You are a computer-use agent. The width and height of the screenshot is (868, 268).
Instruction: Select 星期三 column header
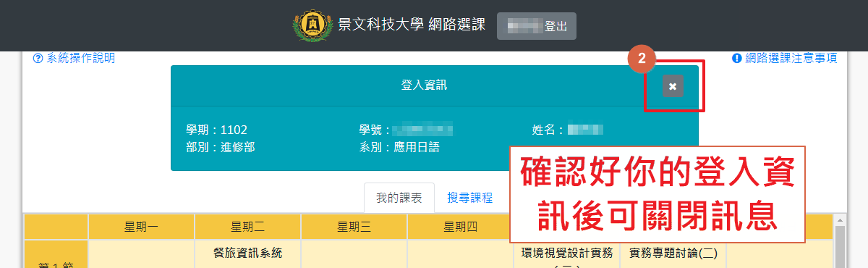click(x=354, y=227)
